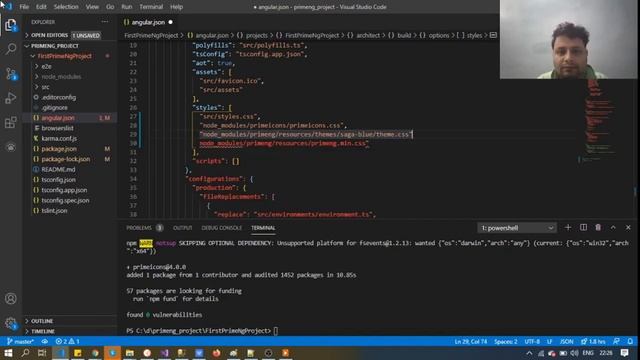Open volume control in system tray
Image resolution: width=640 pixels, height=360 pixels.
[574, 353]
